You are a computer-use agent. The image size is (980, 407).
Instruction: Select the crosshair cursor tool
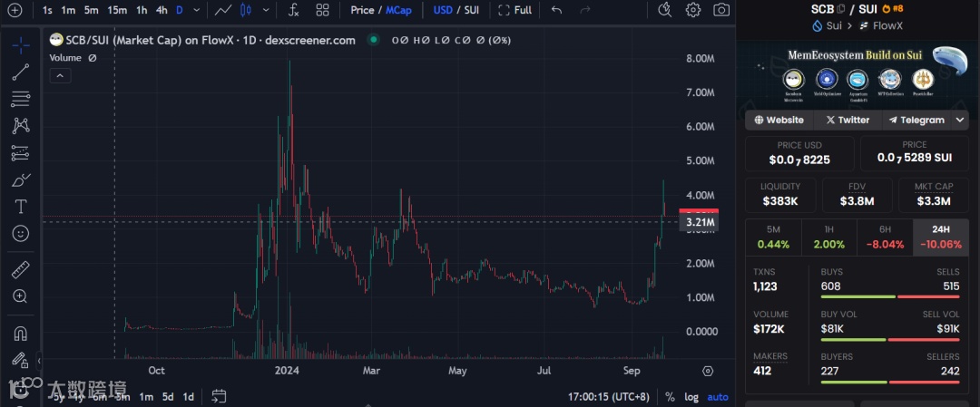(21, 45)
